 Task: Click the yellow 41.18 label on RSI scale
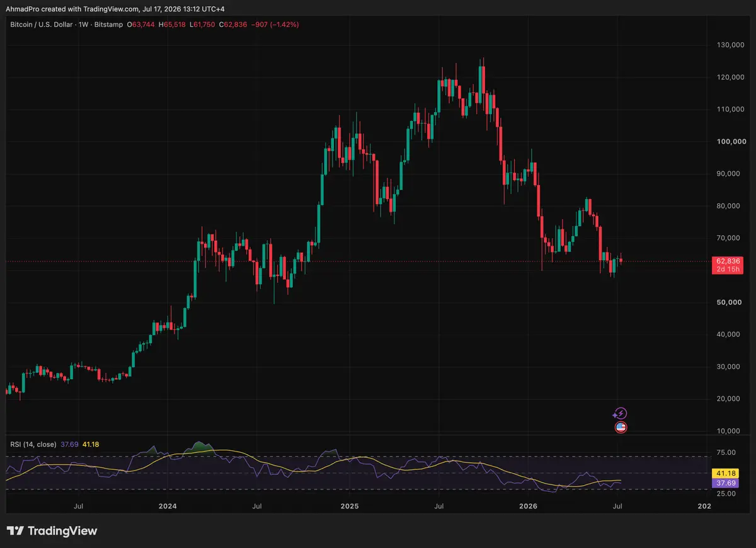pyautogui.click(x=725, y=473)
